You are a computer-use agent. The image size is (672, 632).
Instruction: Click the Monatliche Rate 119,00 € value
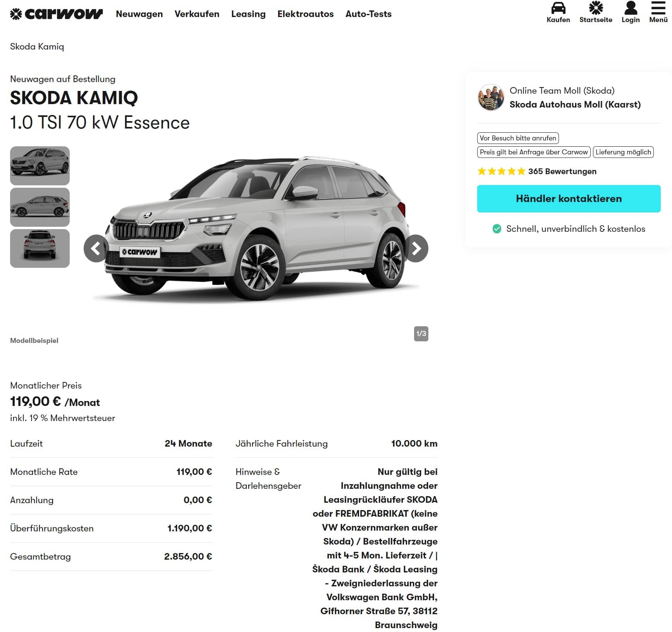(194, 472)
